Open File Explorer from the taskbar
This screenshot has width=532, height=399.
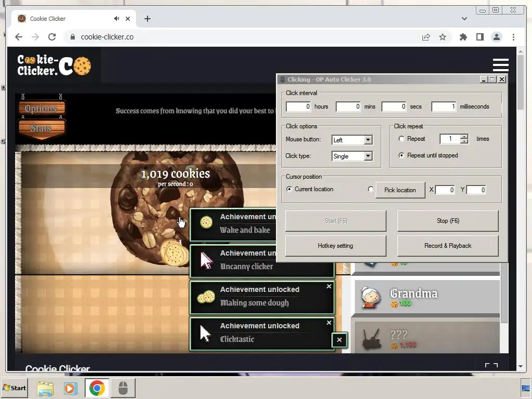tap(45, 388)
